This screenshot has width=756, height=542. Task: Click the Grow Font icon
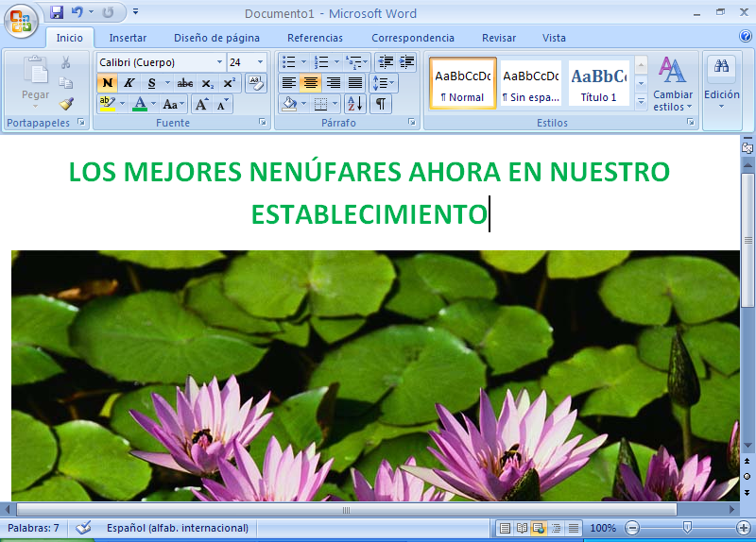tap(202, 104)
